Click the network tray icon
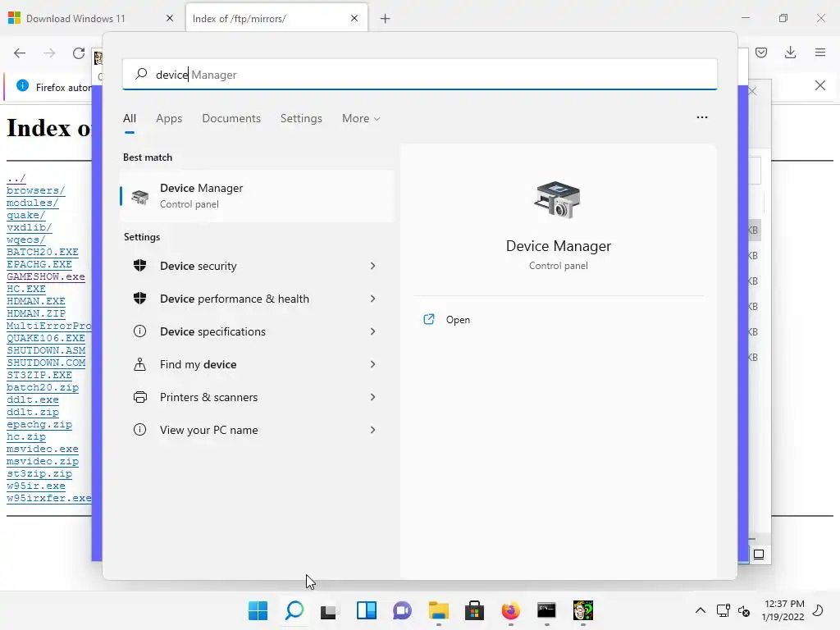 click(724, 610)
